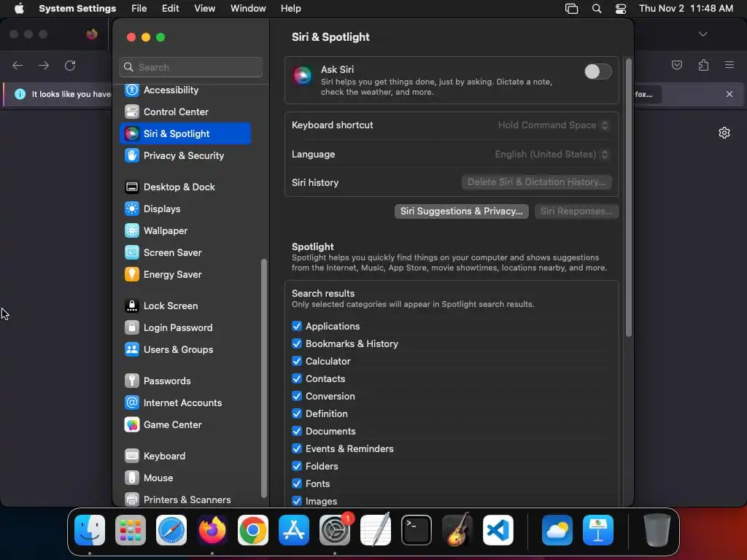
Task: Click Delete Siri & Dictation History button
Action: coord(536,182)
